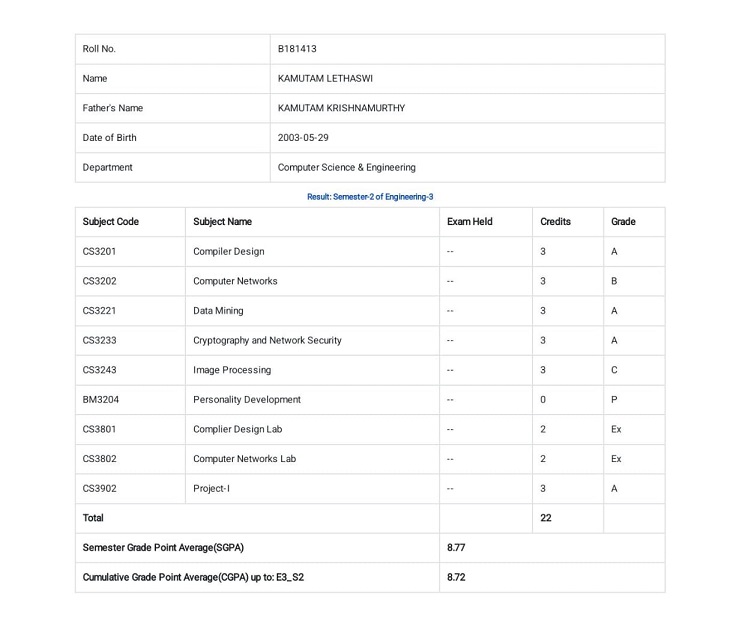742x622 pixels.
Task: Click the Credits column header
Action: [x=555, y=222]
